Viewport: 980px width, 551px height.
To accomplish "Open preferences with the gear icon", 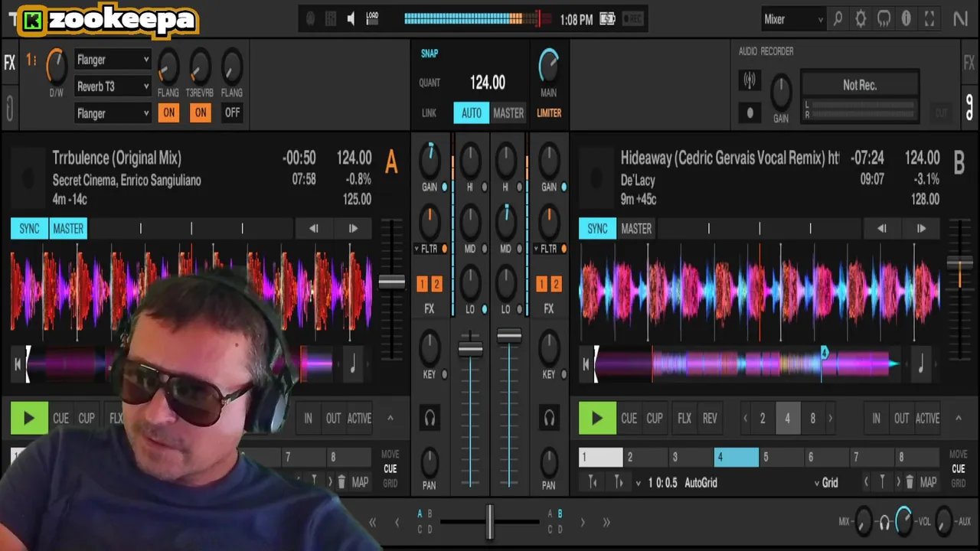I will [861, 19].
